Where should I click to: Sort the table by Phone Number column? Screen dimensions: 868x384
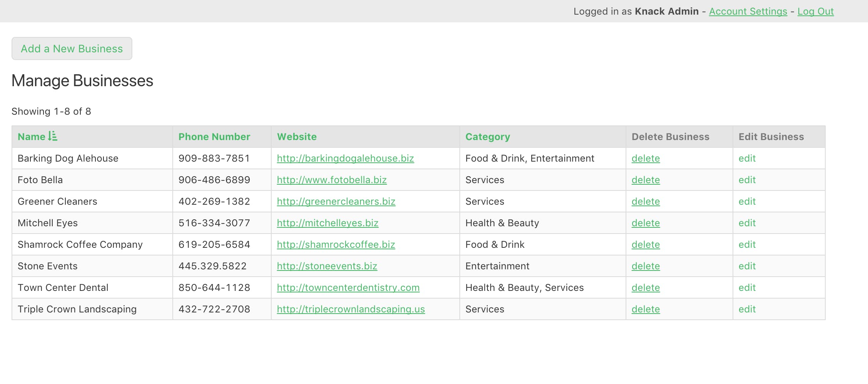214,137
